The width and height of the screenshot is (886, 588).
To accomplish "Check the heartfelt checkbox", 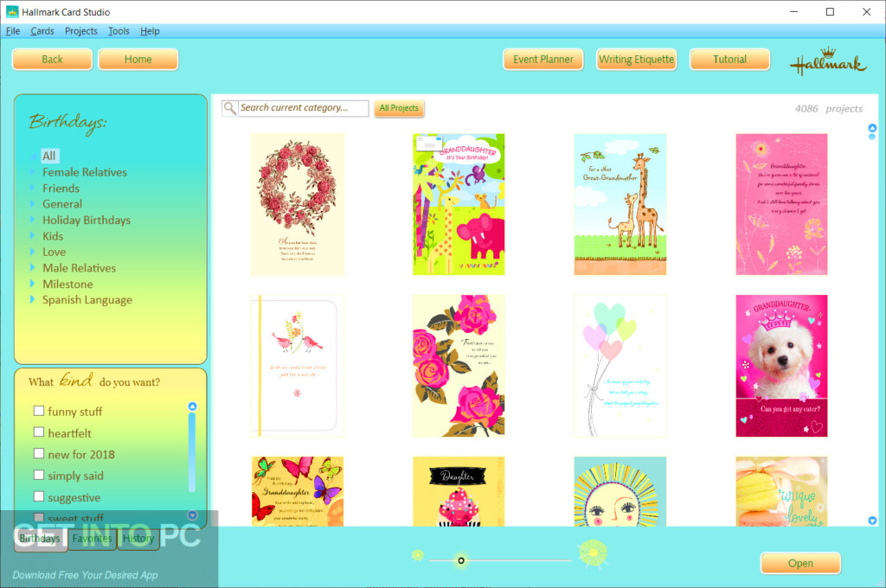I will [x=38, y=432].
